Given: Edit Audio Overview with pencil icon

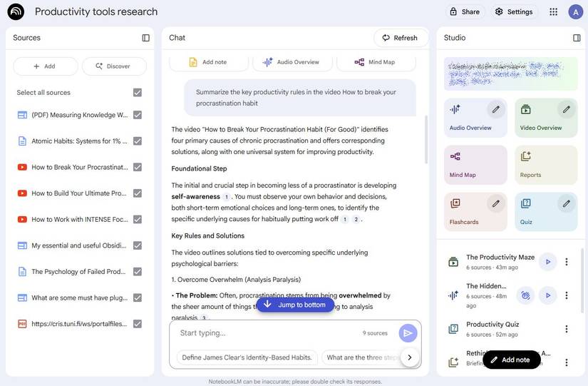Looking at the screenshot, I should 496,110.
